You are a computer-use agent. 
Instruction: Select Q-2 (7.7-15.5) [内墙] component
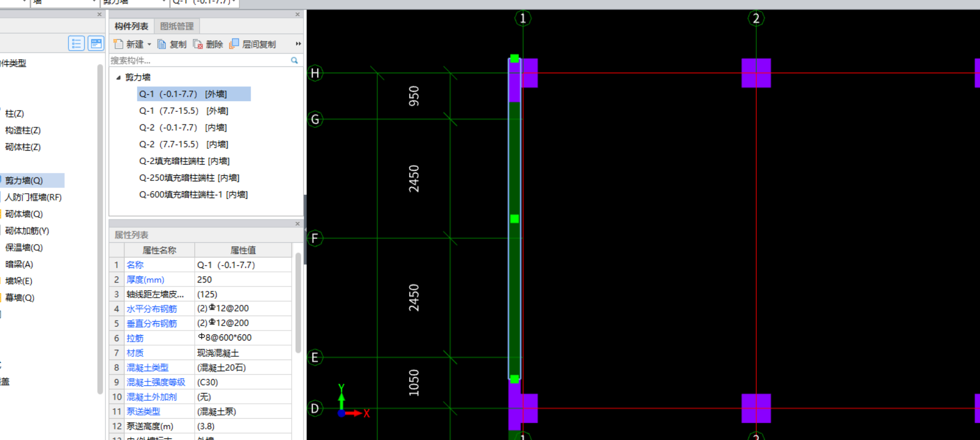[x=184, y=144]
